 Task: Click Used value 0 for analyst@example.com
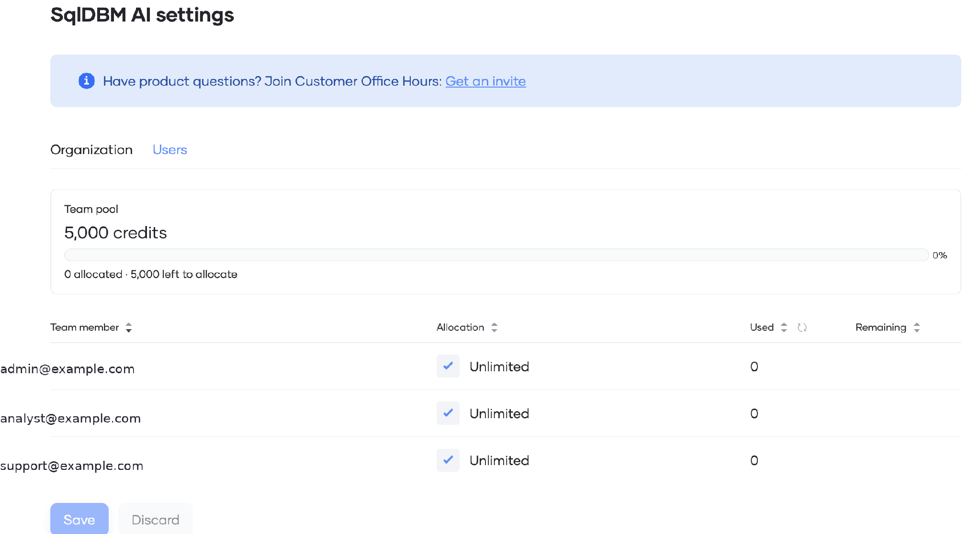[x=754, y=413]
